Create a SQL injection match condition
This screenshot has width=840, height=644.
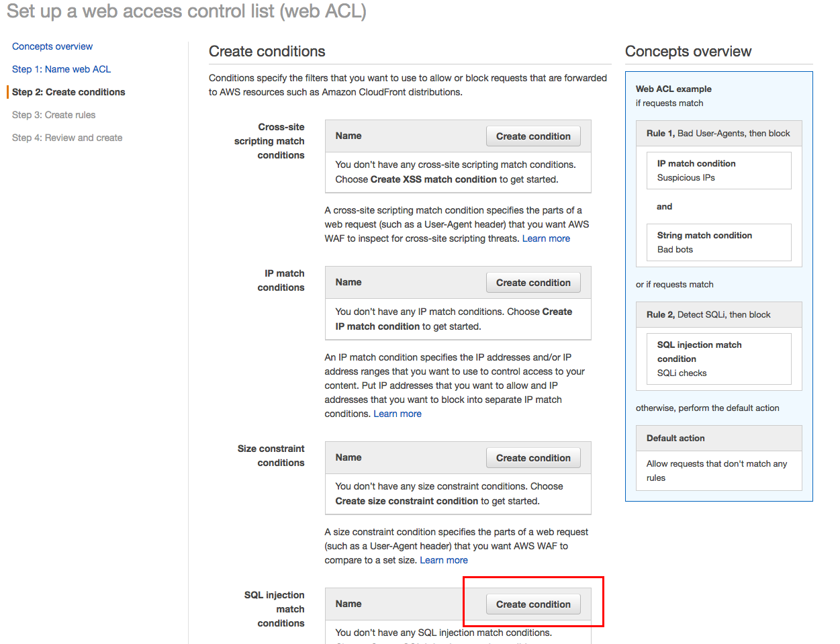(533, 604)
